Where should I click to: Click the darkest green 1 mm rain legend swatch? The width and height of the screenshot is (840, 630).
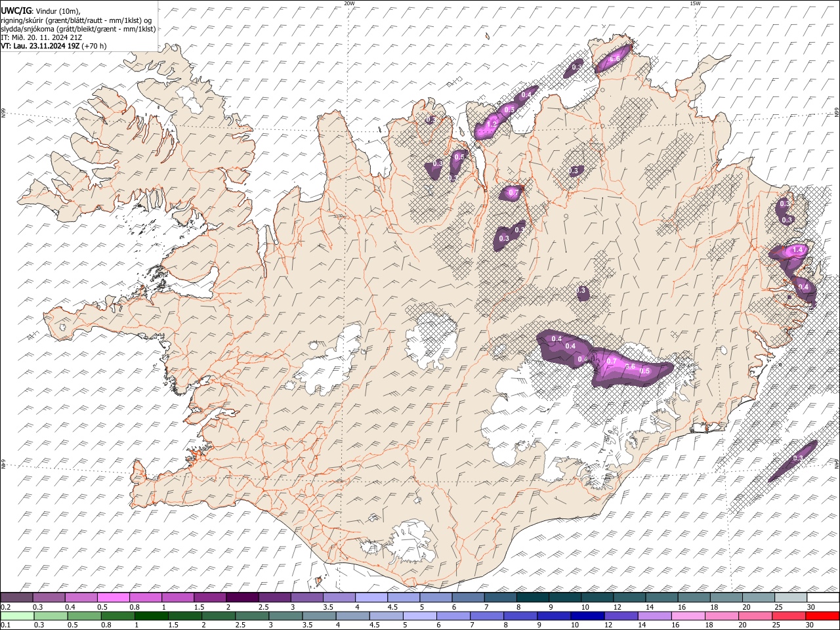coord(152,616)
